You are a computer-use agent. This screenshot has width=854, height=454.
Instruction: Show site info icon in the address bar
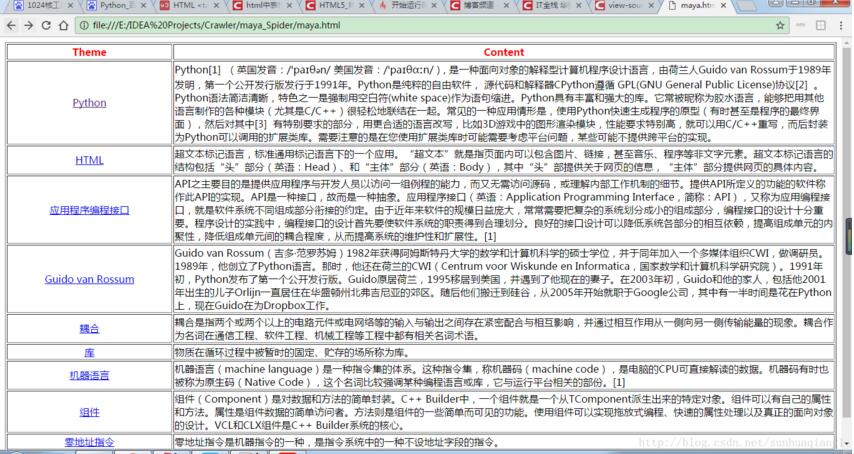(x=83, y=26)
